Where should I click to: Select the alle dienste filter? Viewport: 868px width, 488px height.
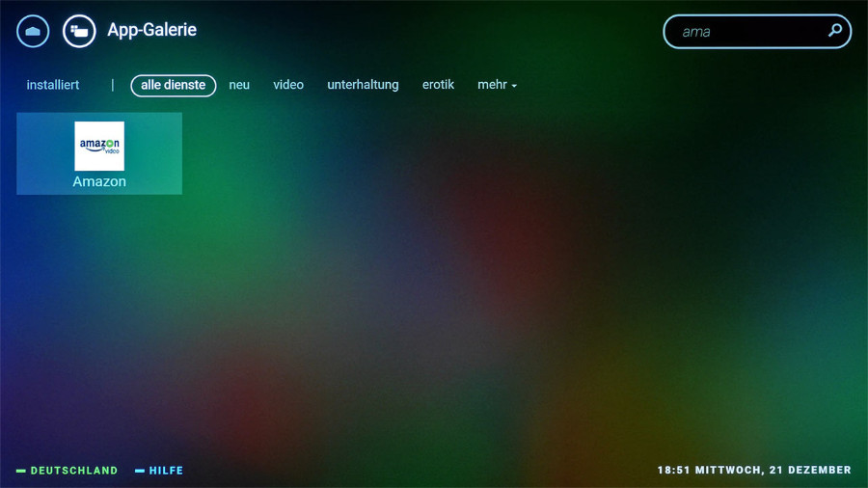point(174,85)
